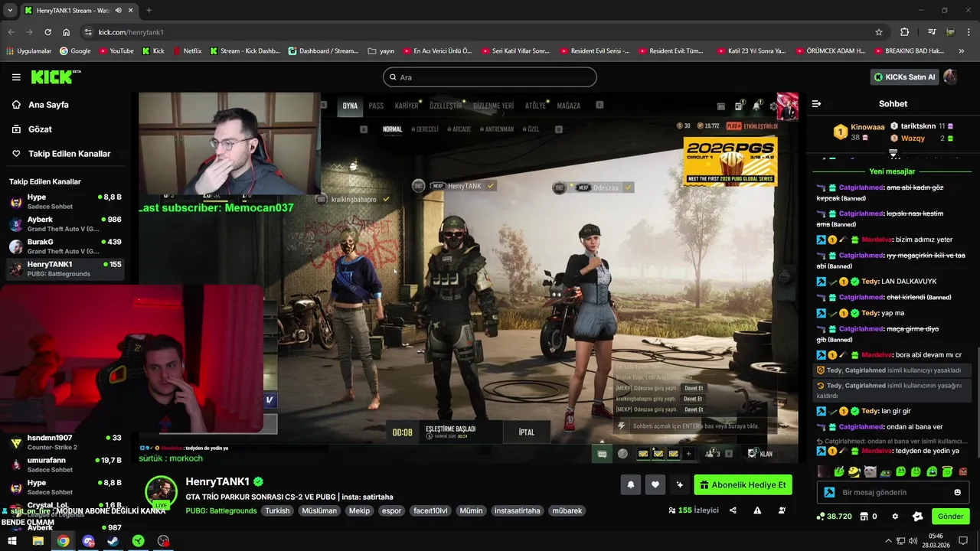This screenshot has width=980, height=551.
Task: Mute the HenryTANK1 browser tab audio
Action: 118,11
